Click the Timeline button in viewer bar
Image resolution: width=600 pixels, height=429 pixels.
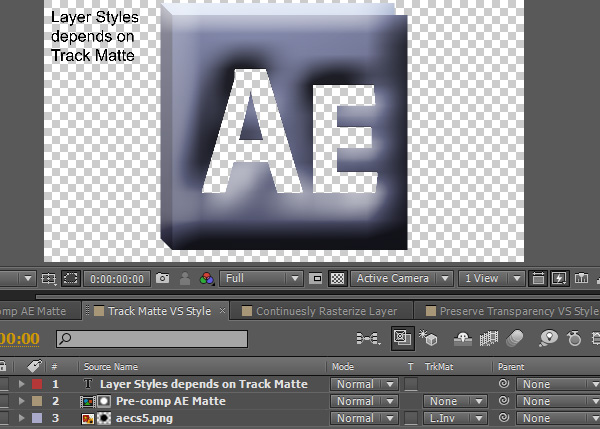click(x=581, y=278)
